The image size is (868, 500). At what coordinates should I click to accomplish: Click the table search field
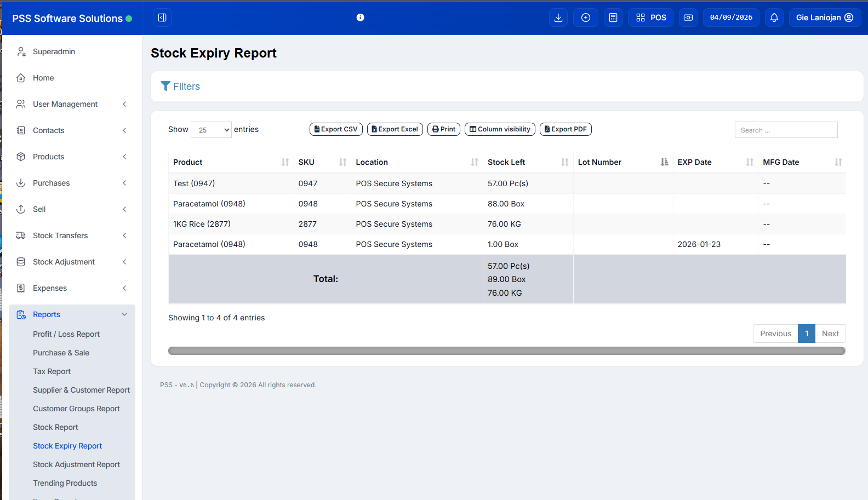click(785, 130)
